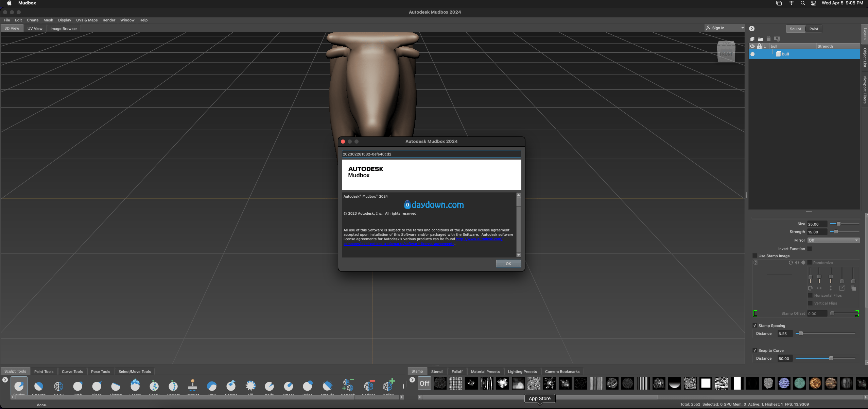The width and height of the screenshot is (868, 409).
Task: Click the lock column header in layers
Action: [759, 46]
